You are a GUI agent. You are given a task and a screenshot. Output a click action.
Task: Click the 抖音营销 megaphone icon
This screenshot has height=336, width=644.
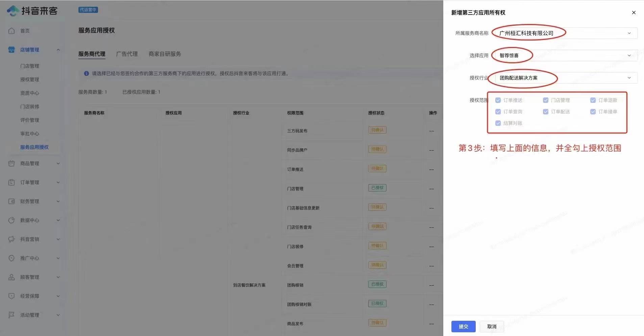tap(11, 239)
